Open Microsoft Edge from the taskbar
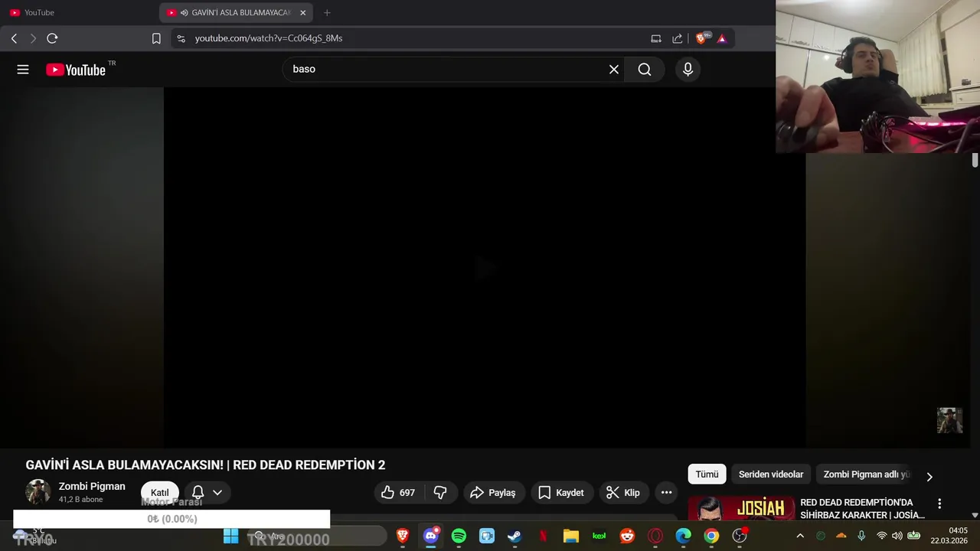This screenshot has width=980, height=551. pos(683,536)
